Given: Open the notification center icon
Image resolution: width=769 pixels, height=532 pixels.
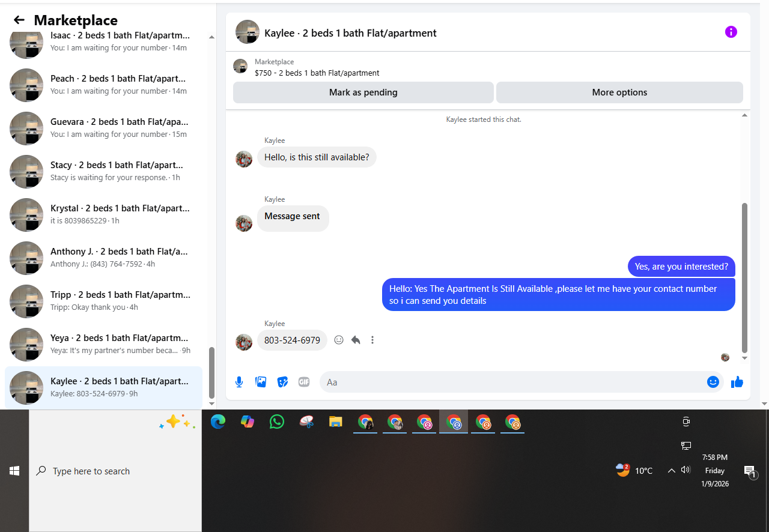Looking at the screenshot, I should (750, 471).
